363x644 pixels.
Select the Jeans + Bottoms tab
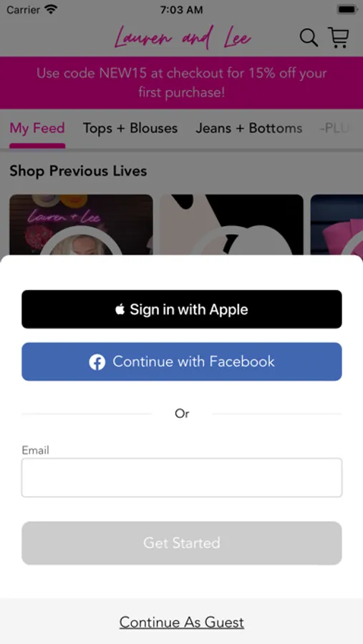click(249, 129)
